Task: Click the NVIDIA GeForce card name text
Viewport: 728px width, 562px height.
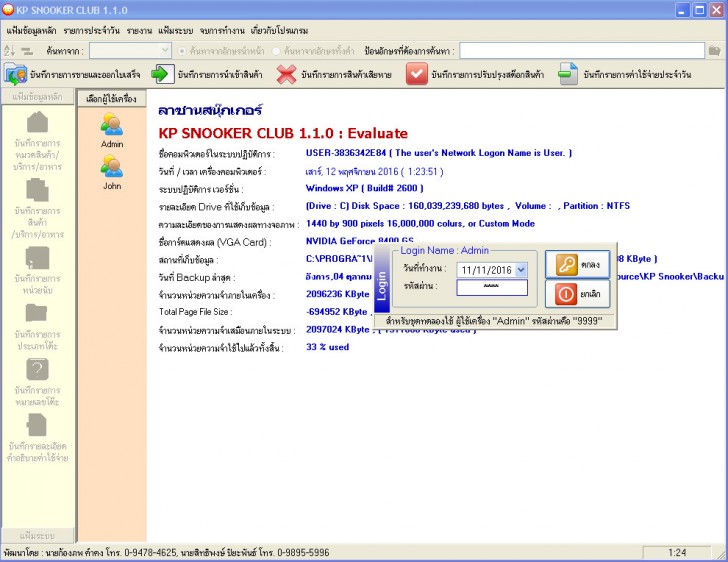Action: tap(359, 241)
